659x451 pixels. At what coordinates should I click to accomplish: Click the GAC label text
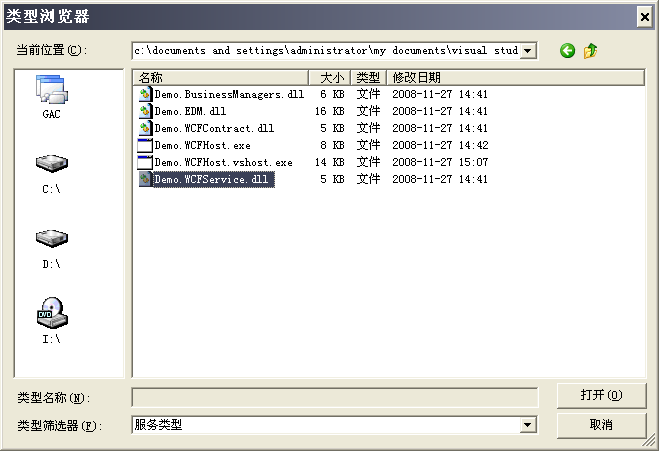(x=51, y=114)
